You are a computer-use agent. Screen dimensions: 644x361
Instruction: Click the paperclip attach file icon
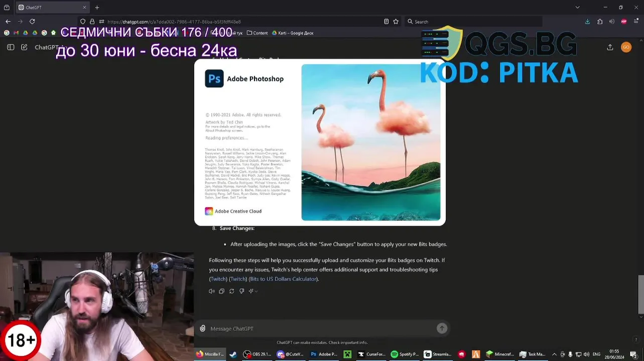[x=202, y=328]
